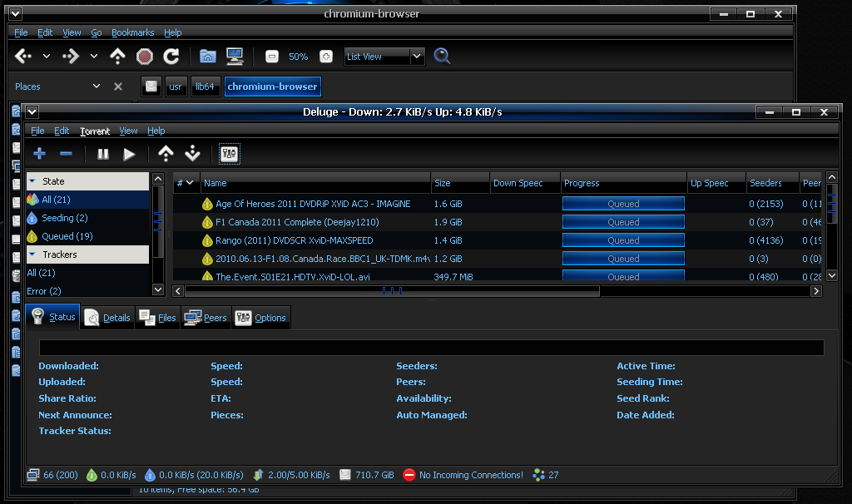This screenshot has width=852, height=504.
Task: Select Age Of Heroes 2011 torrent row
Action: (x=498, y=204)
